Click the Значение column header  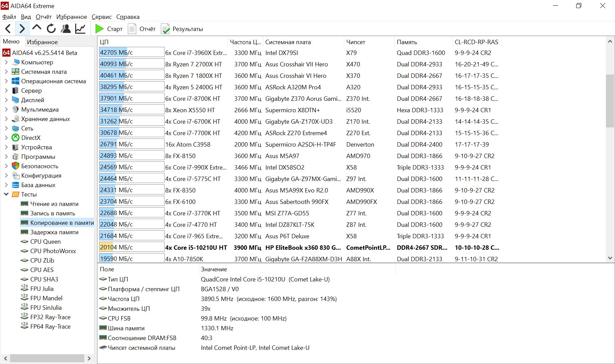pos(297,269)
